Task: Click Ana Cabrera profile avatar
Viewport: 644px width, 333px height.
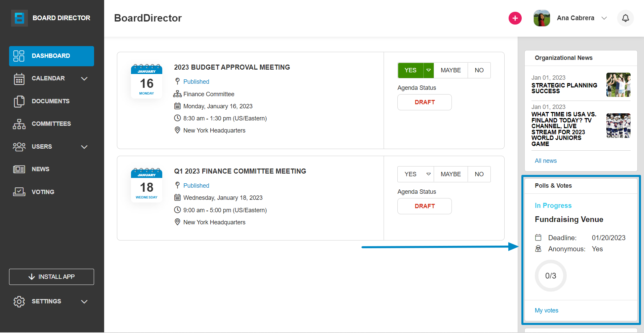Action: [x=542, y=18]
